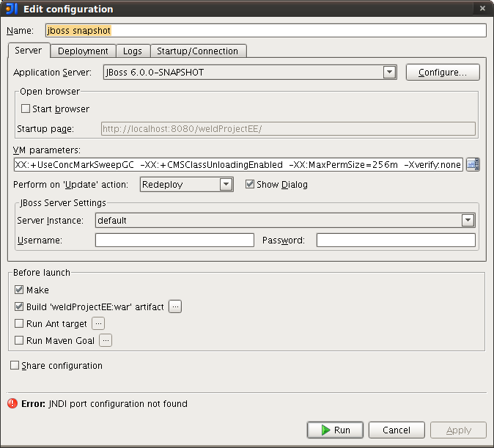The width and height of the screenshot is (494, 448).
Task: Switch to the Deployment tab
Action: coord(83,51)
